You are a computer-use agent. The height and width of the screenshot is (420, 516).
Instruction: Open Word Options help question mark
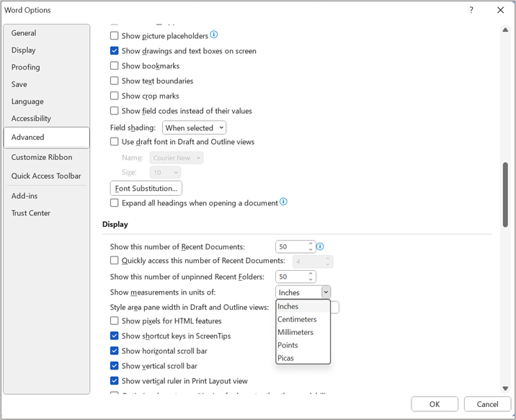(x=471, y=10)
